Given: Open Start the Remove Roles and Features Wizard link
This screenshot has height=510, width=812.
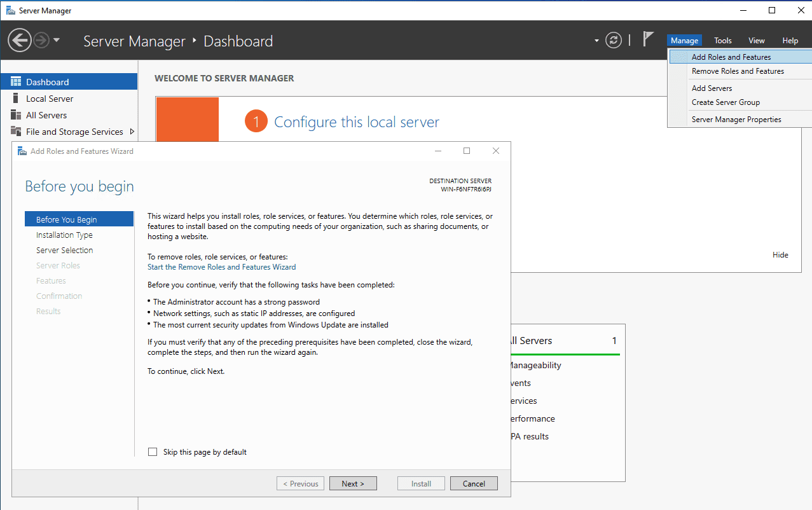Looking at the screenshot, I should pyautogui.click(x=221, y=267).
